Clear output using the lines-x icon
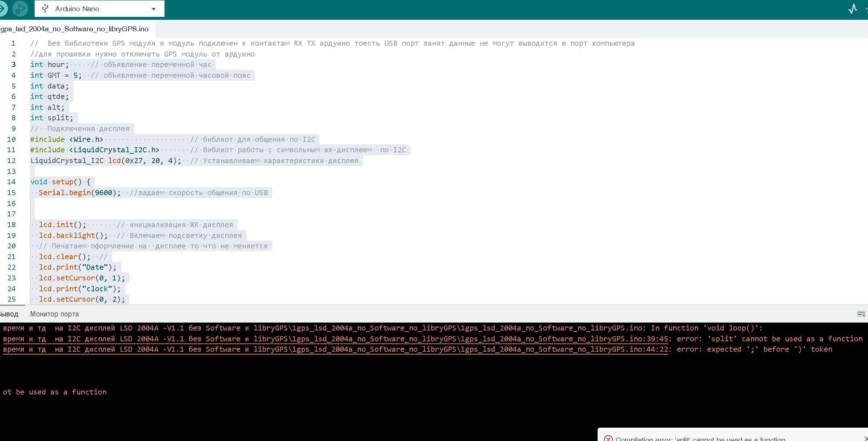This screenshot has width=868, height=441. [861, 314]
